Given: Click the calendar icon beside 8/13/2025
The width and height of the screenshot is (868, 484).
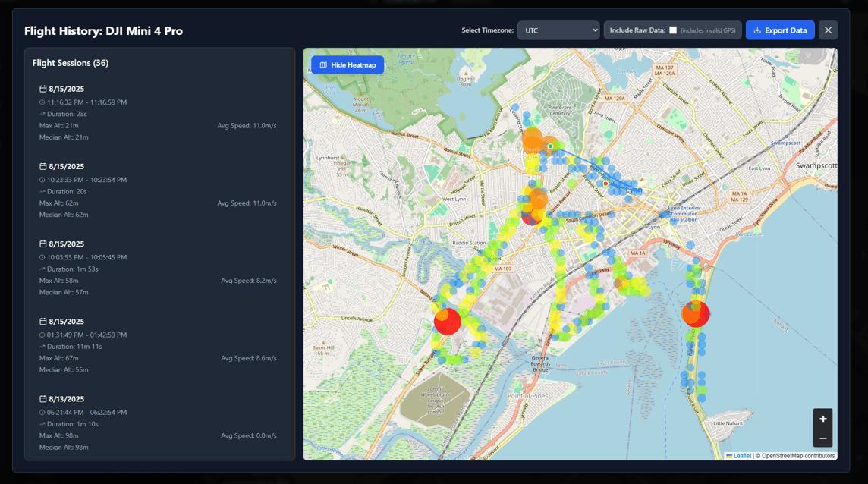Looking at the screenshot, I should point(43,399).
